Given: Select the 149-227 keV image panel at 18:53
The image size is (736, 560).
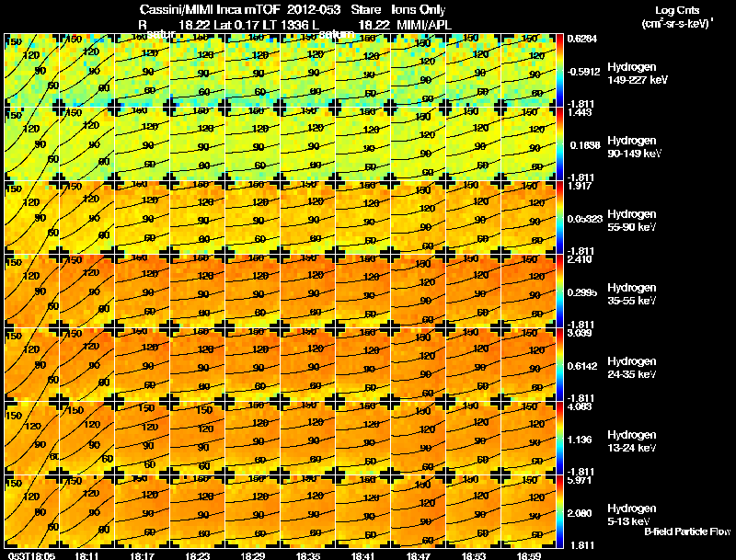Looking at the screenshot, I should (474, 71).
